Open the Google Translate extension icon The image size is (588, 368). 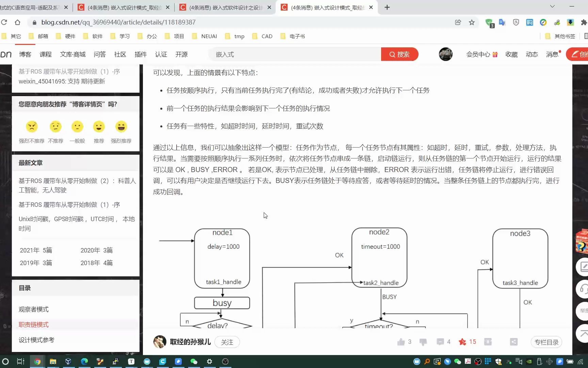coord(502,22)
